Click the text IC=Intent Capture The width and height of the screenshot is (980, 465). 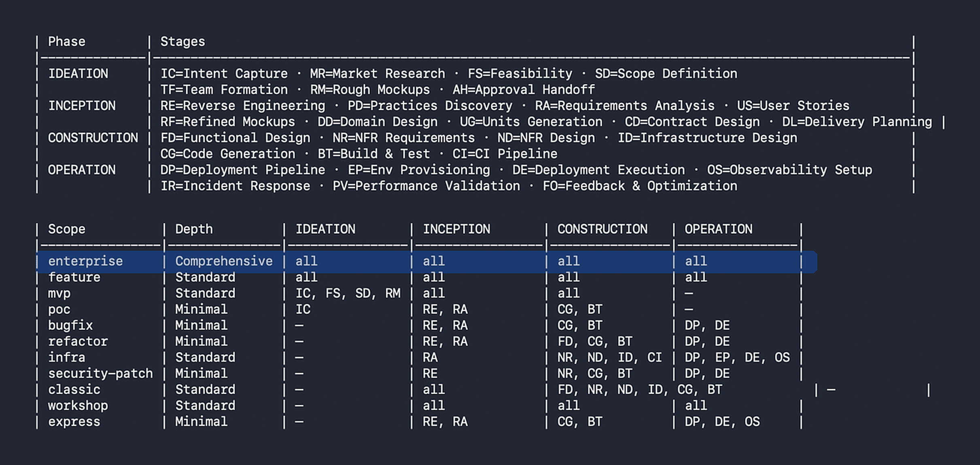tap(224, 74)
